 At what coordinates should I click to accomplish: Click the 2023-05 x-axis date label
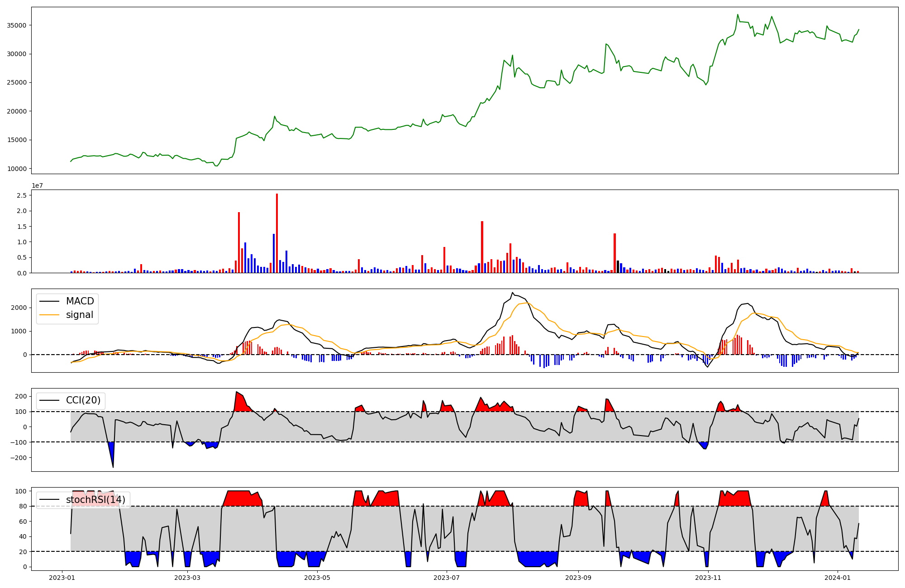[317, 578]
